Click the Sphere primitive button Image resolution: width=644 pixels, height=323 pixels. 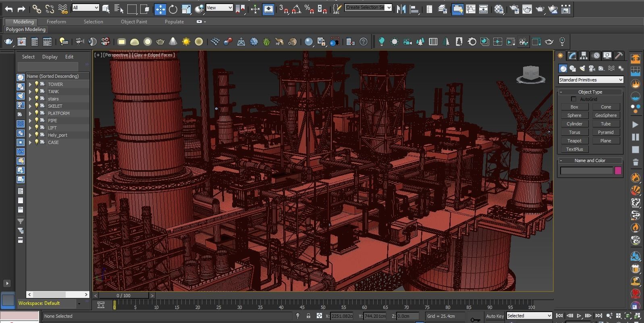575,115
